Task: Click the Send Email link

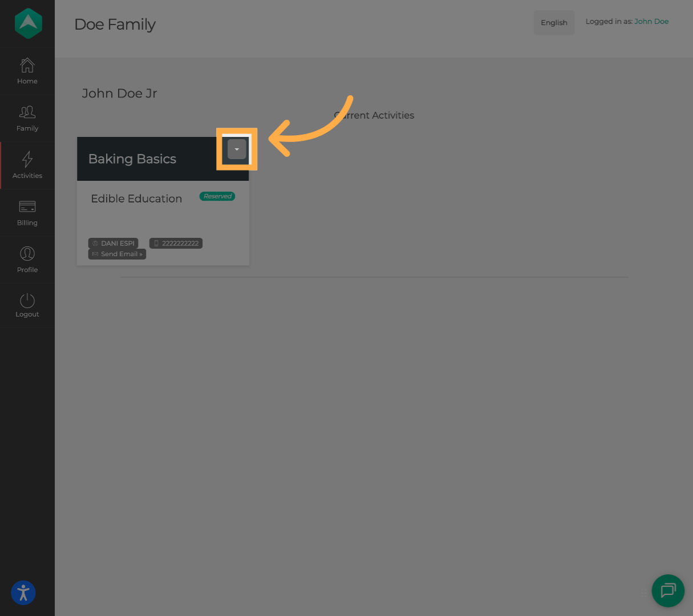Action: (117, 254)
